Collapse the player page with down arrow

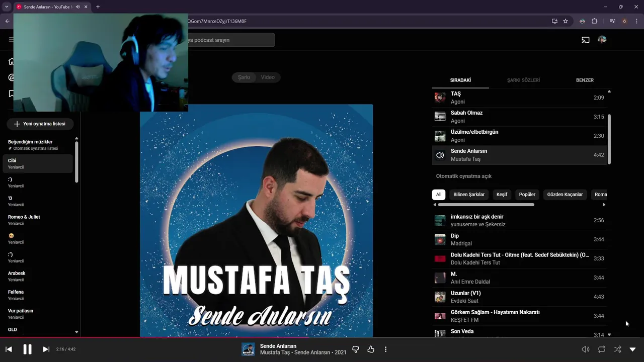pos(633,349)
